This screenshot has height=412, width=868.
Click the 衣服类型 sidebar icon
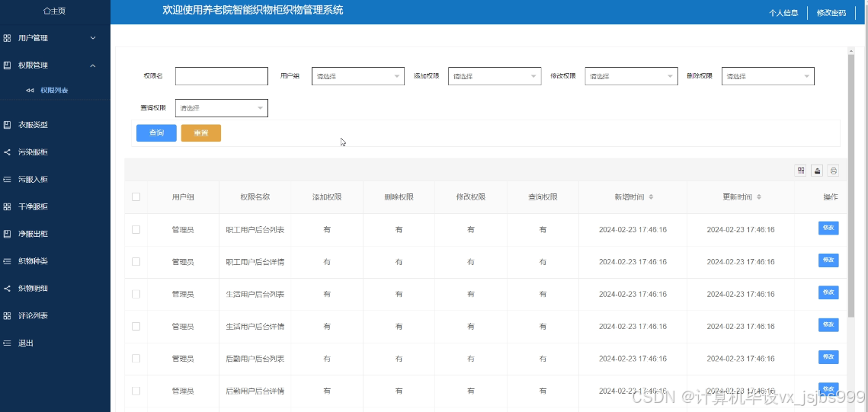point(7,125)
